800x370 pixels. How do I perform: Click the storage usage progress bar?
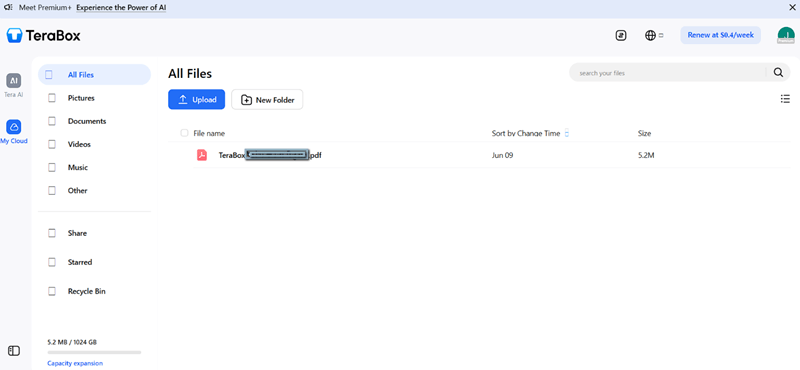pyautogui.click(x=94, y=352)
